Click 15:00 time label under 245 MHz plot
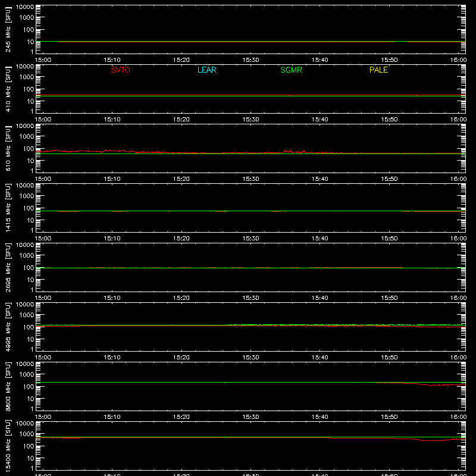This screenshot has width=476, height=476. coord(43,60)
